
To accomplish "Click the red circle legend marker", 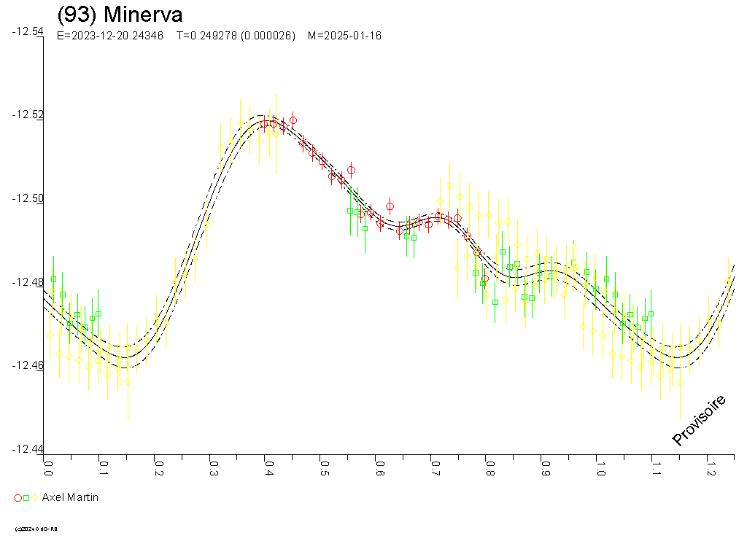I will point(18,498).
